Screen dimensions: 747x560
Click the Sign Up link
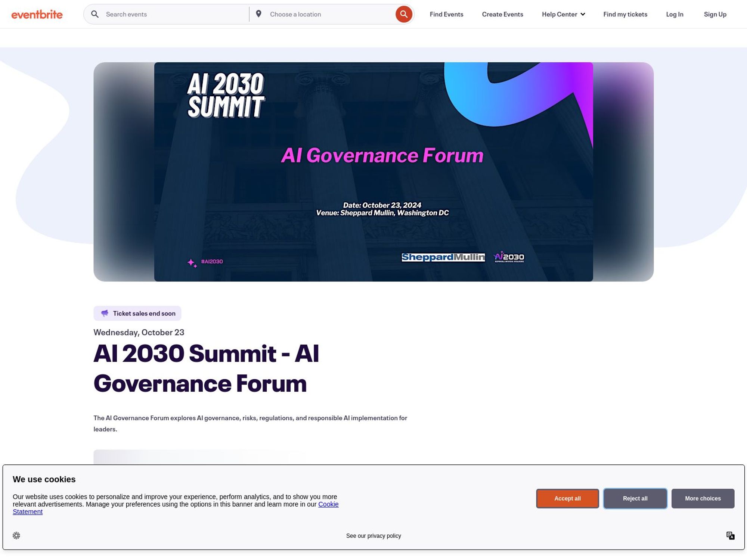pyautogui.click(x=715, y=14)
